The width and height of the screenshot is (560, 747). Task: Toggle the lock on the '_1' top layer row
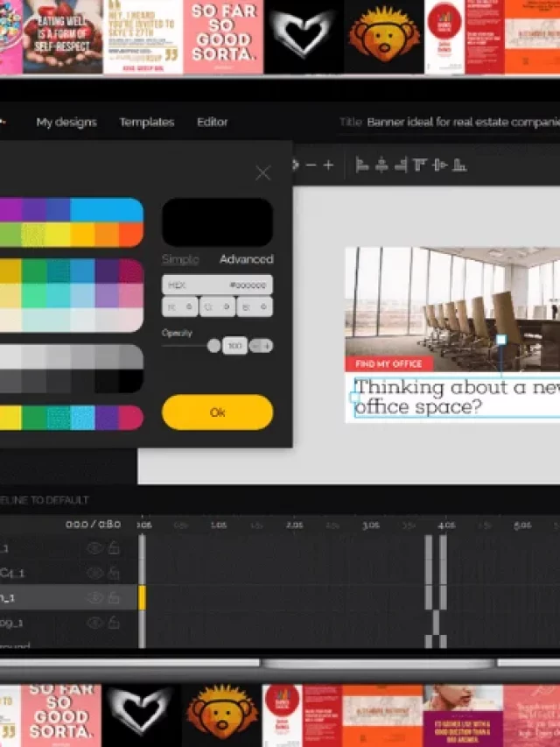114,547
